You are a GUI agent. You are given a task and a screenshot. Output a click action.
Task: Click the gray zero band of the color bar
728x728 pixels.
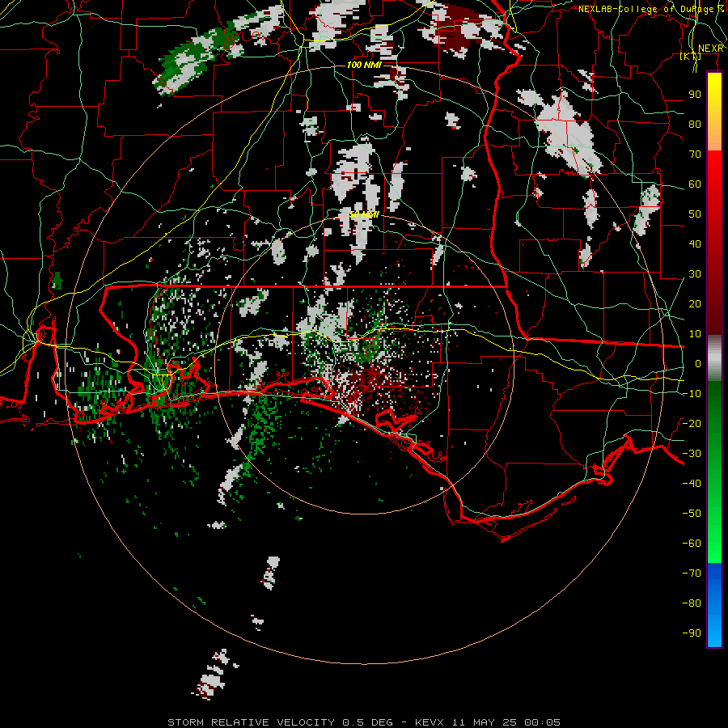tap(714, 358)
